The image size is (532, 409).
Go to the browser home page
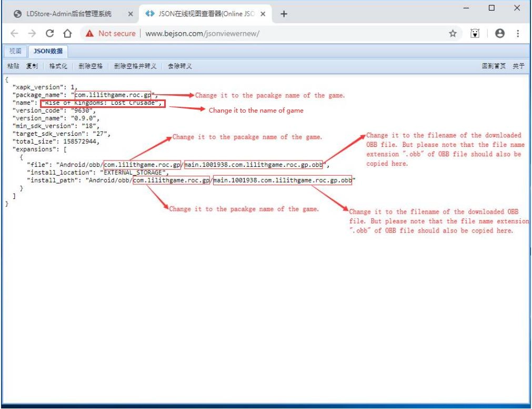tap(67, 34)
